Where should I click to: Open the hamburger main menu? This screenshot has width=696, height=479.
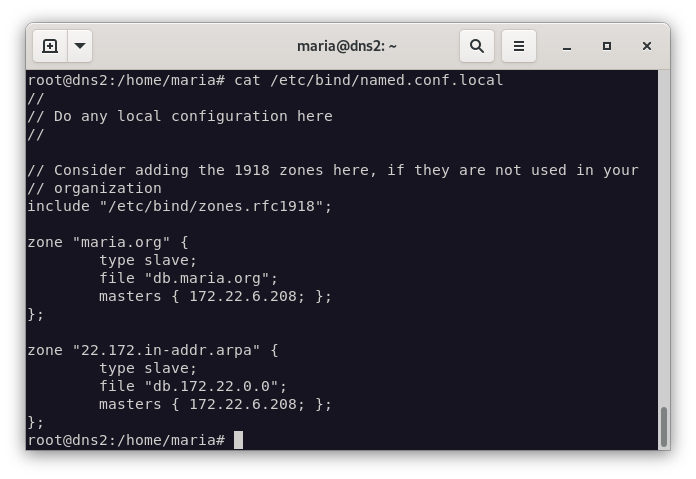click(x=519, y=46)
